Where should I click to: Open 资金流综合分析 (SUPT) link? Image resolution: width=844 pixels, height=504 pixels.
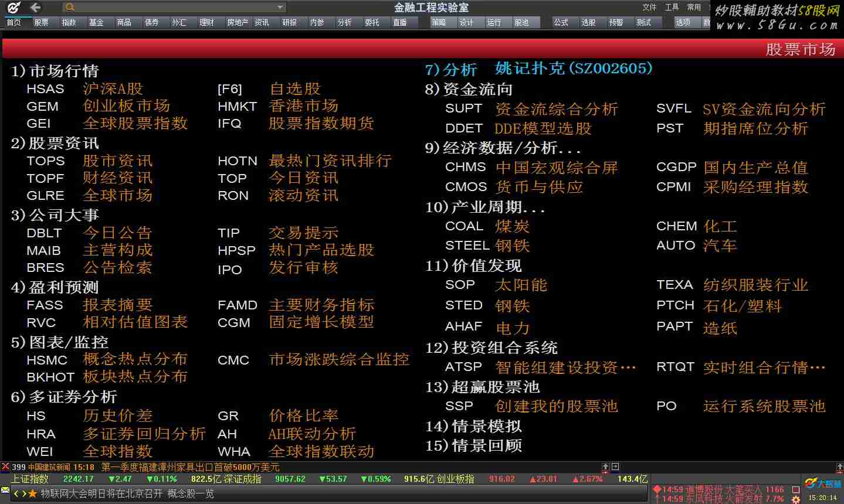[557, 109]
